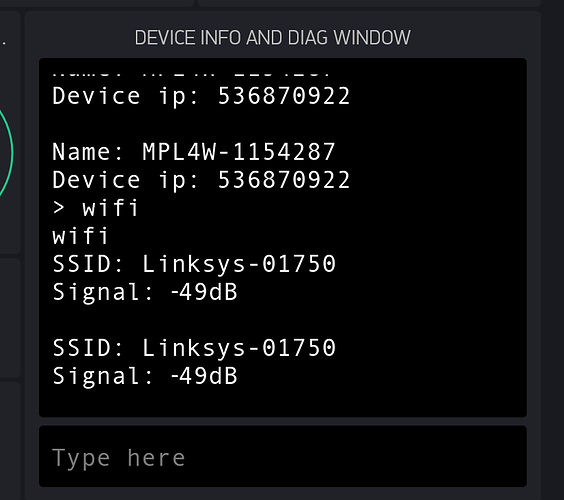
Task: Click the 536870922 value after the Name line
Action: [284, 180]
